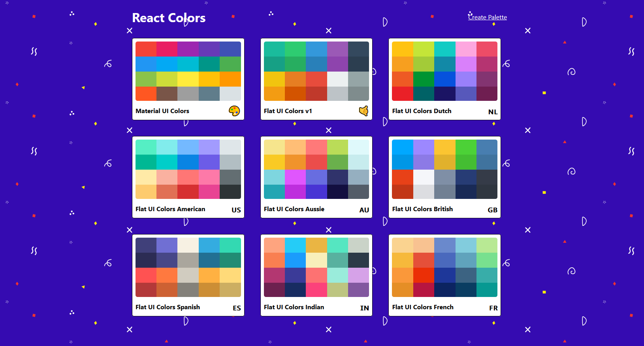This screenshot has height=346, width=644.
Task: Pick the dark green swatch in Flat UI Colors Dutch
Action: pos(424,94)
